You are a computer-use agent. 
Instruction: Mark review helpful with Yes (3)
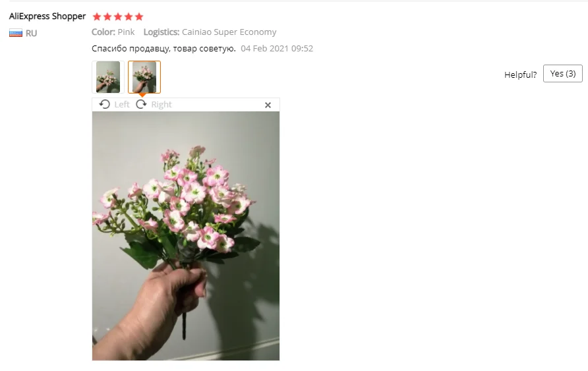click(x=562, y=73)
